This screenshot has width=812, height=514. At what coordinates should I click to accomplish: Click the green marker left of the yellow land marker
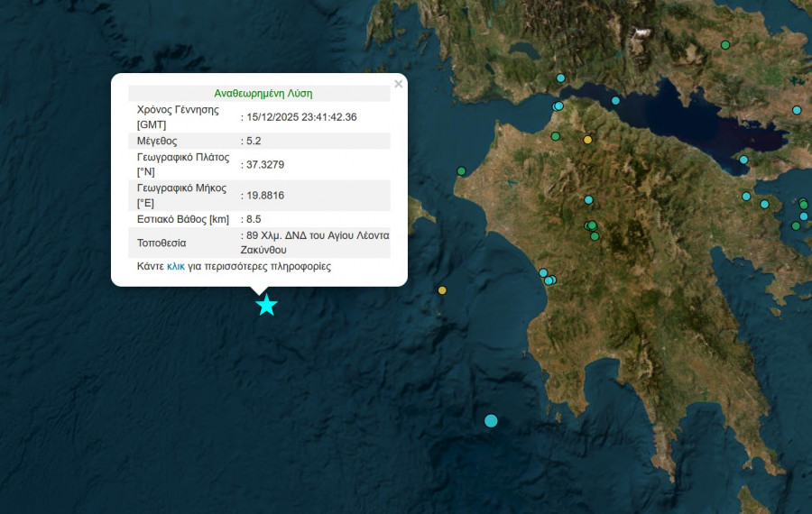[x=556, y=136]
